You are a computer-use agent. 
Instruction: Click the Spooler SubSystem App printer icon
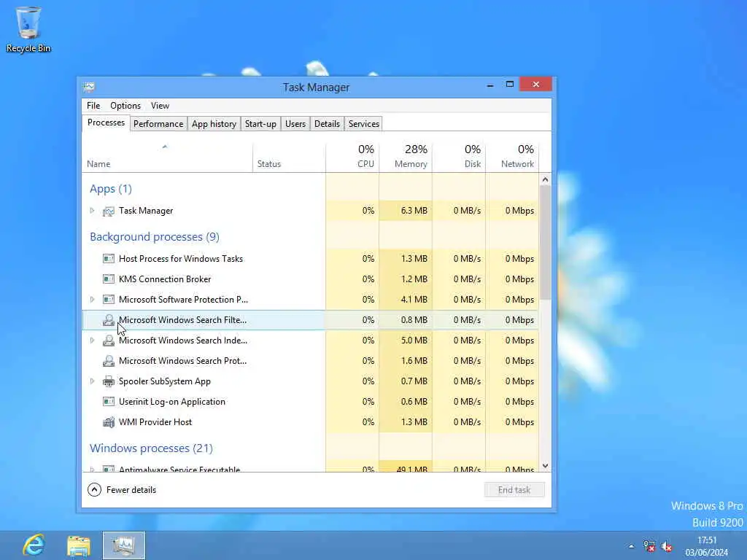[109, 381]
